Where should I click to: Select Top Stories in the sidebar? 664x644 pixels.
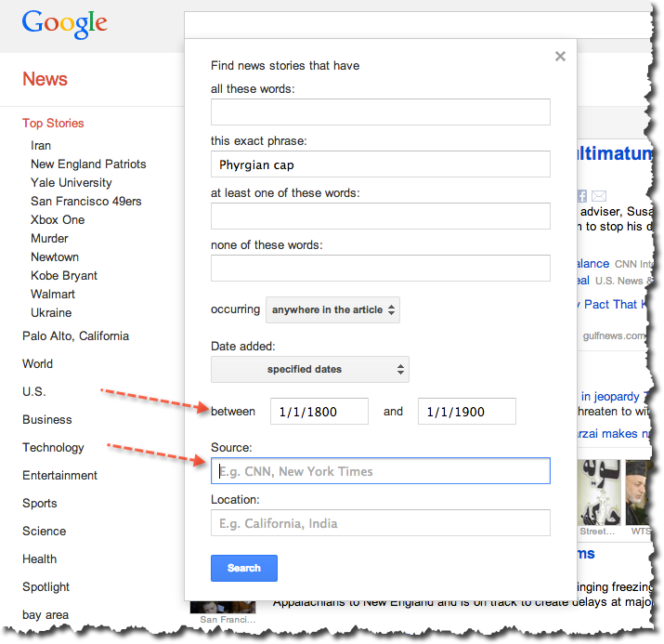53,123
